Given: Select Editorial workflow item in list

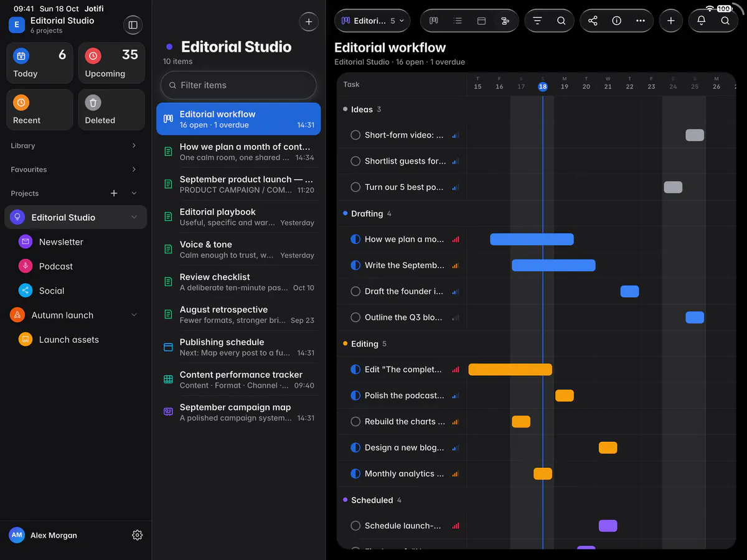Looking at the screenshot, I should tap(238, 119).
